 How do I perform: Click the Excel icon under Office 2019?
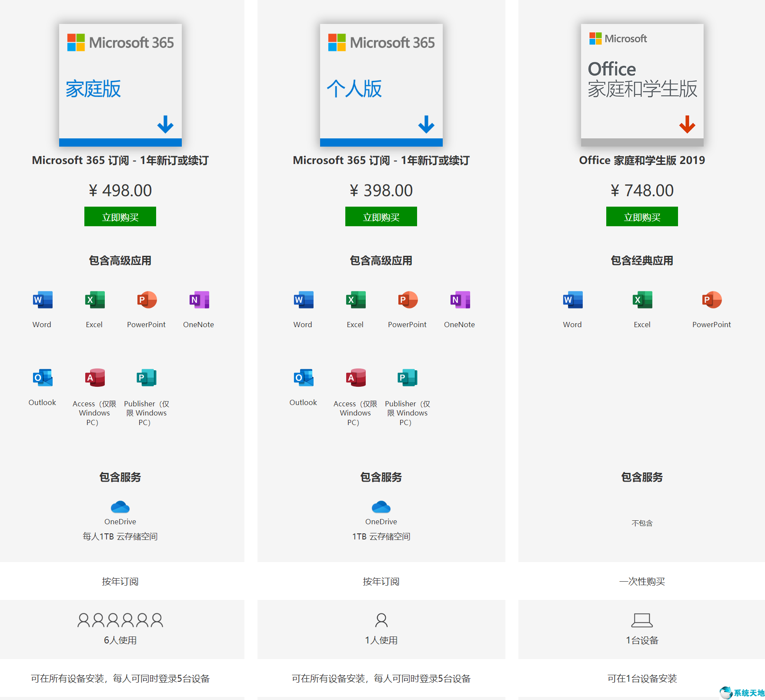pos(642,300)
